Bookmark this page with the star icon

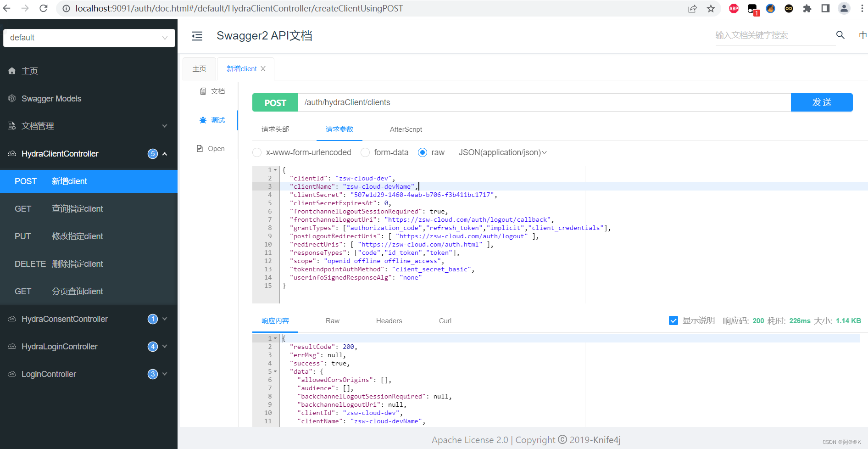coord(711,9)
